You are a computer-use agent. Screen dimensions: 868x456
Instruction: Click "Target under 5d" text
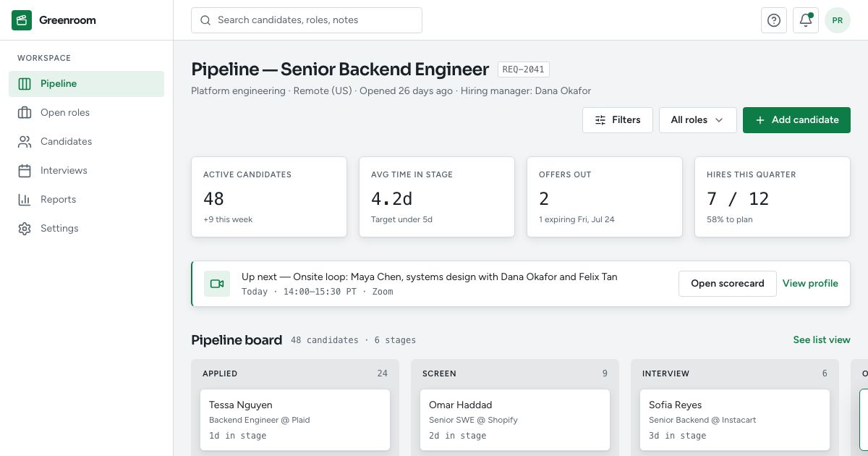click(x=401, y=219)
